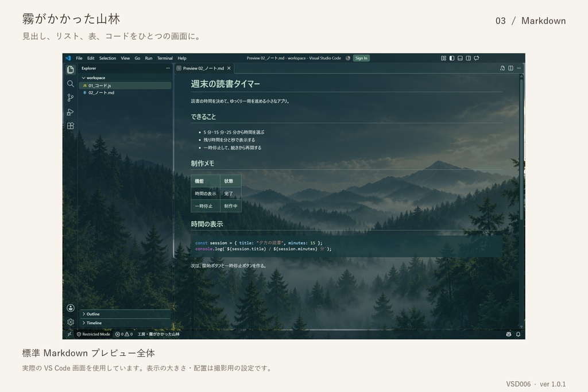The height and width of the screenshot is (392, 588).
Task: Click Restricted Mode in status bar
Action: [x=94, y=334]
